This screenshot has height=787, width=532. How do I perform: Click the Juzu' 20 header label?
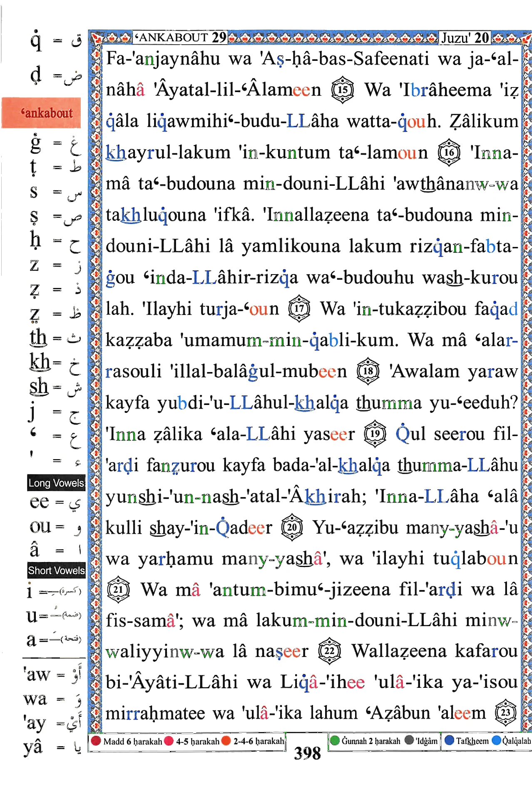[x=465, y=38]
